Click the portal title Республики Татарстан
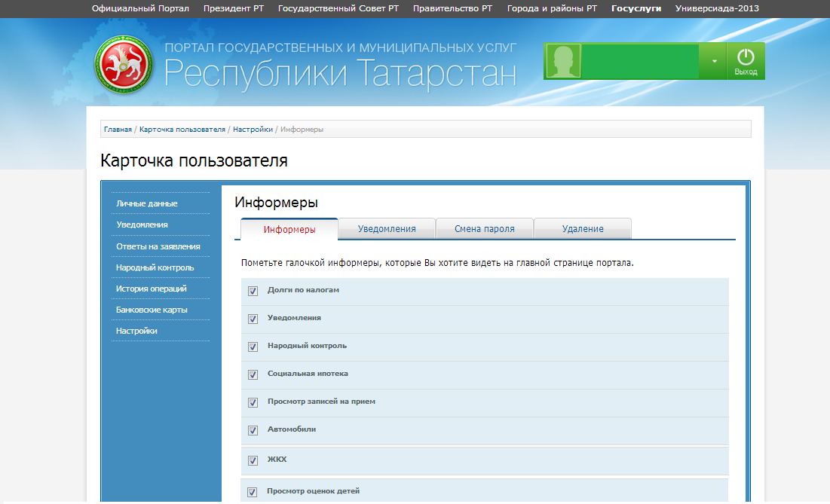 (340, 73)
